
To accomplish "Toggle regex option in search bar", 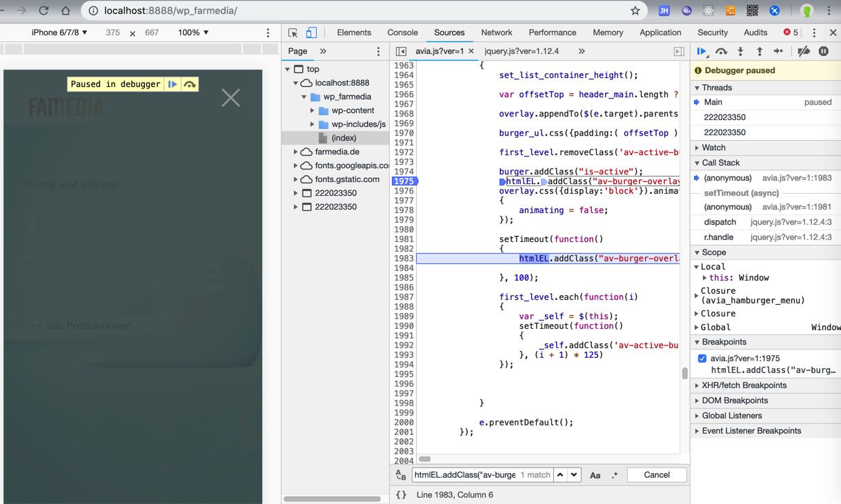I will (x=614, y=475).
